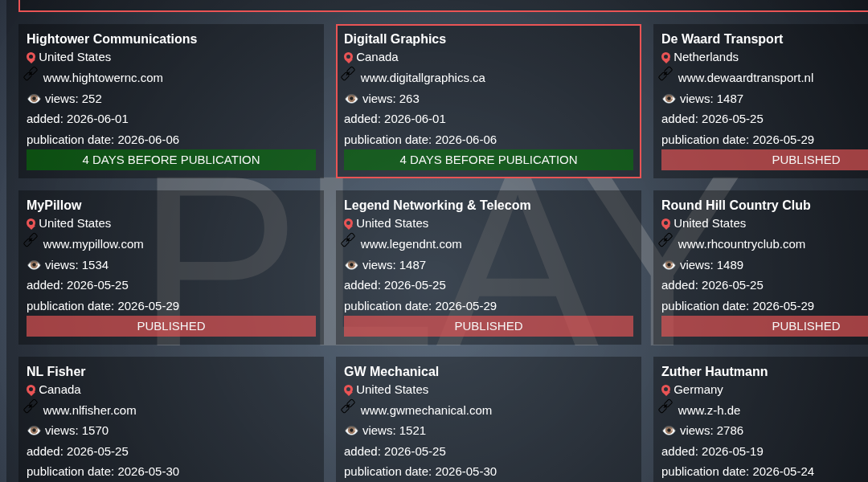The width and height of the screenshot is (868, 482).
Task: Click the location pin beside Germany
Action: (x=666, y=390)
